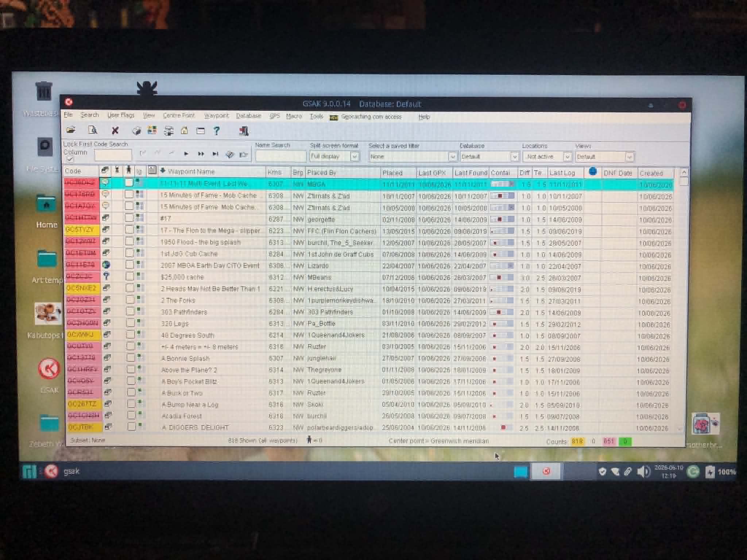Click the shield icon in the system tray
Image resolution: width=747 pixels, height=560 pixels.
tap(603, 472)
